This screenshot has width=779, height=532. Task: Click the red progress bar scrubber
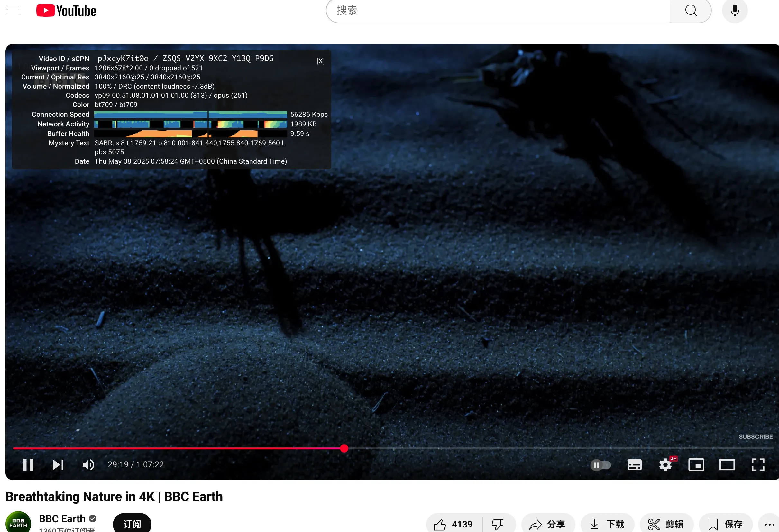click(x=344, y=448)
